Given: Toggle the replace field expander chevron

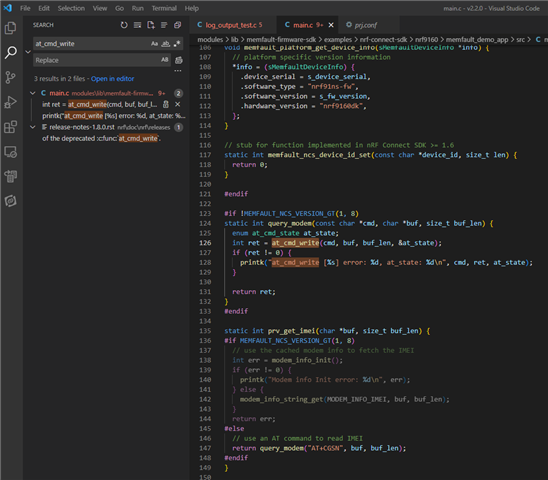Looking at the screenshot, I should pos(28,52).
